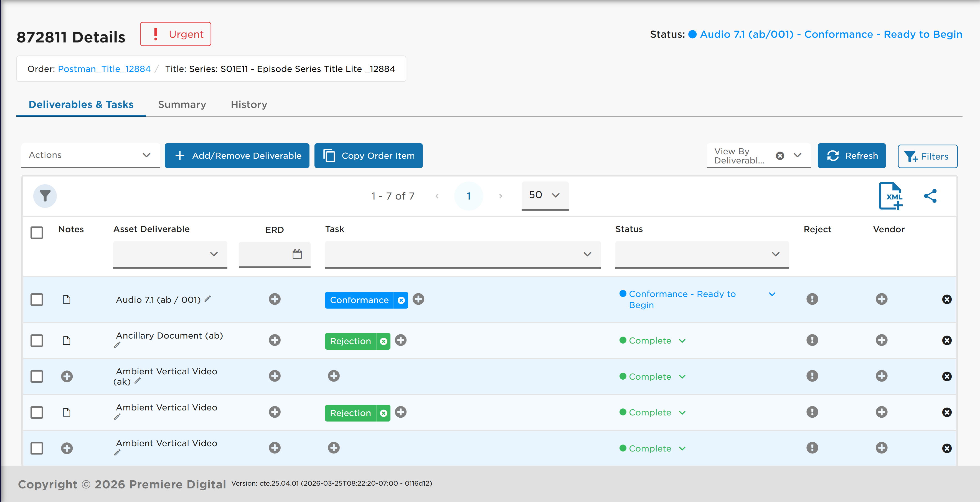
Task: Click the Reject column header
Action: pyautogui.click(x=817, y=229)
